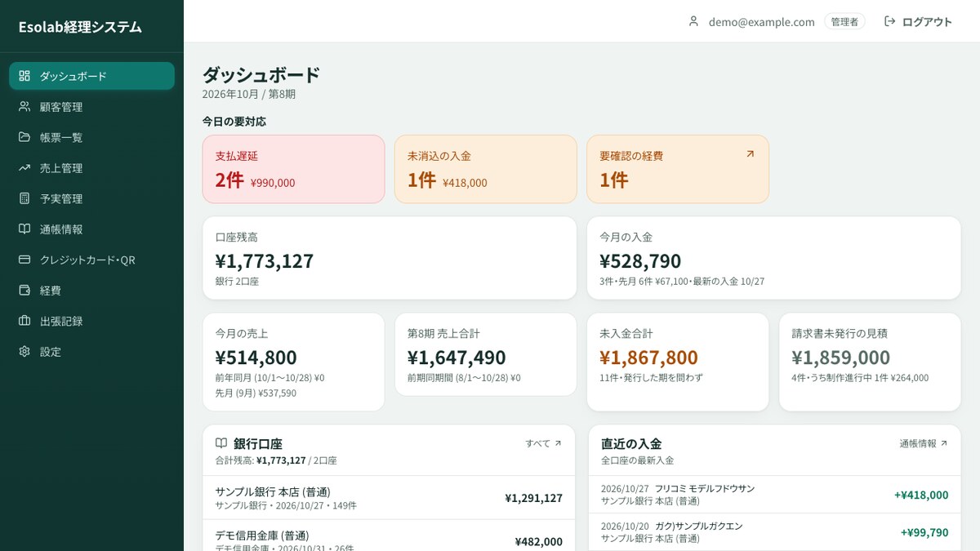Click the 2026年10月 / 第8期 period text
The height and width of the screenshot is (551, 980).
[249, 94]
